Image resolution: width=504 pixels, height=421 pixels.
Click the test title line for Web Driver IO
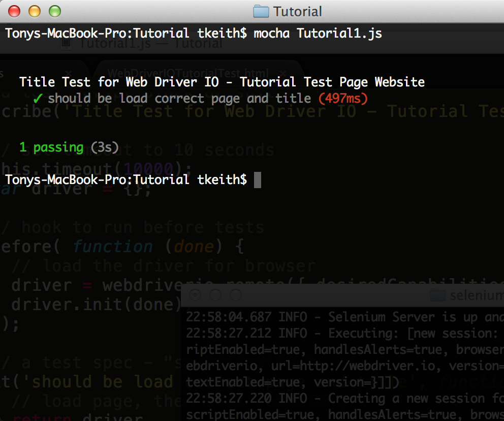point(221,81)
